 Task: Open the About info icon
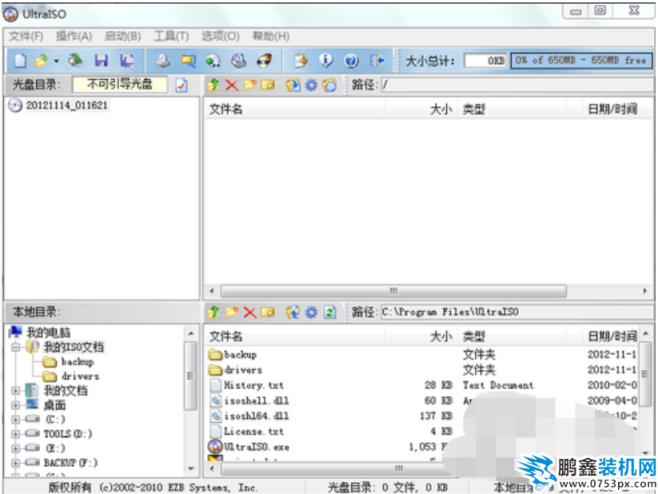[x=326, y=61]
